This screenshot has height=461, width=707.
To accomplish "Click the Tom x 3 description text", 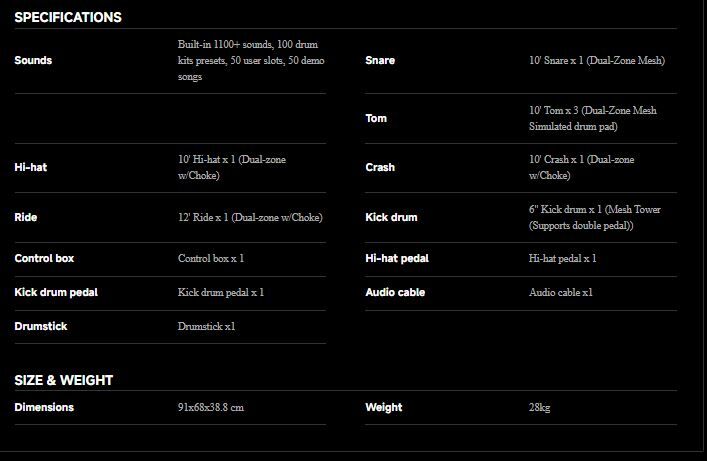I will 593,118.
